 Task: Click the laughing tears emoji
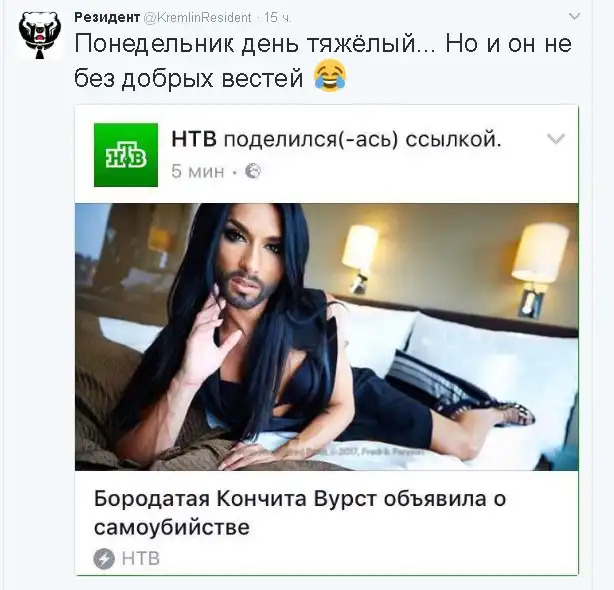click(330, 76)
